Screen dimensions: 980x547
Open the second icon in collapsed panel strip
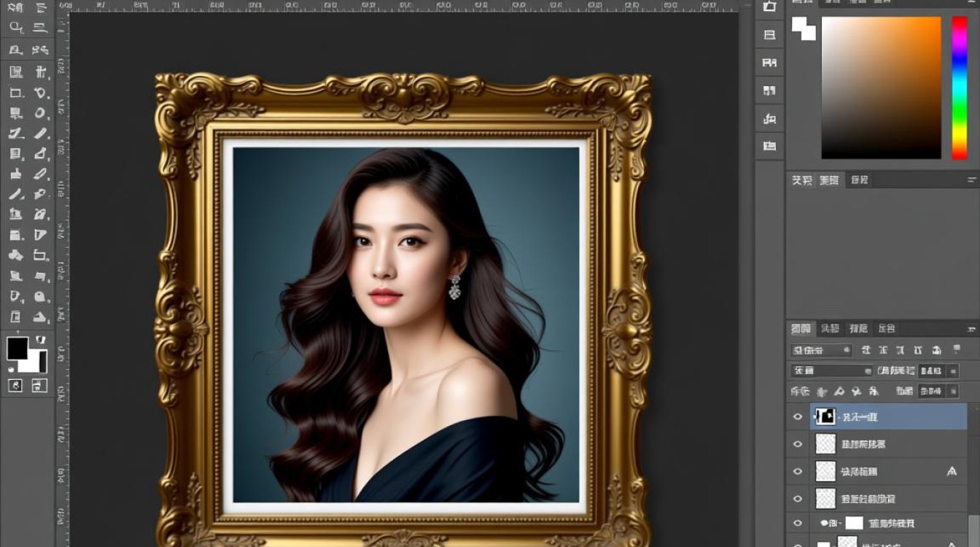click(x=769, y=34)
